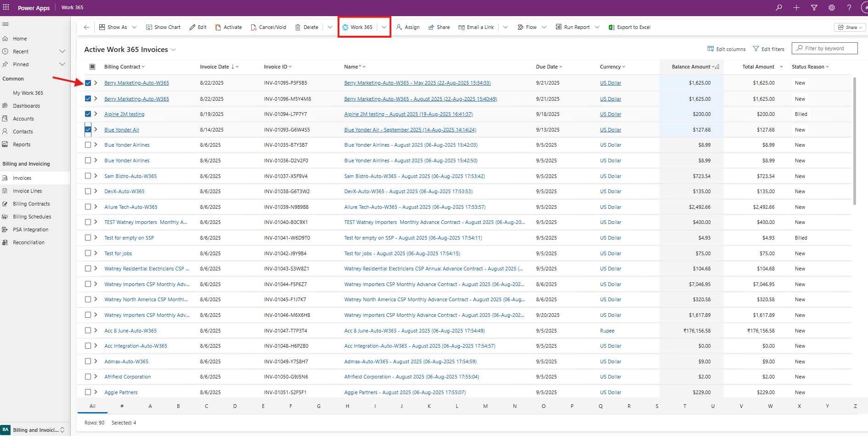Expand the Show As dropdown arrow

point(134,27)
